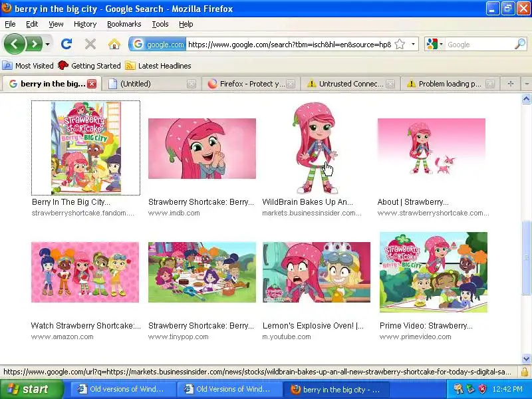This screenshot has height=399, width=532.
Task: Click the www.strawberryshortcake.com source link
Action: coord(434,213)
